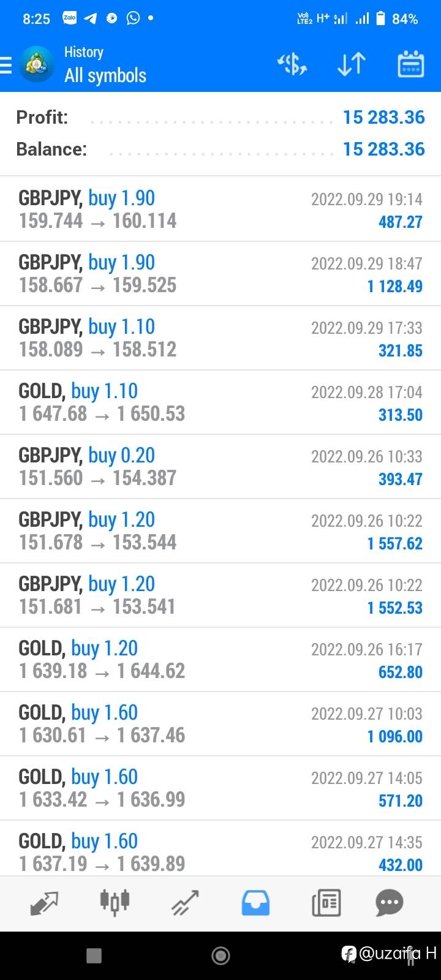Tap the Balance amount 15 283.36
This screenshot has width=441, height=980.
point(384,149)
